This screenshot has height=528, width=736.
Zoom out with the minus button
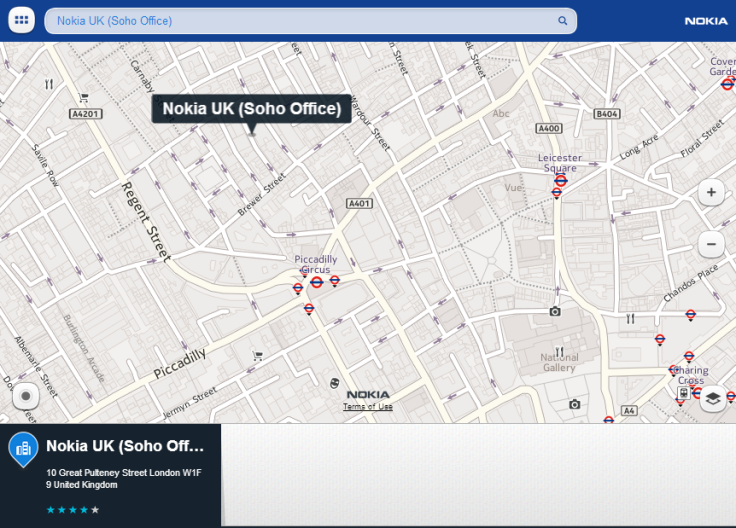tap(711, 245)
